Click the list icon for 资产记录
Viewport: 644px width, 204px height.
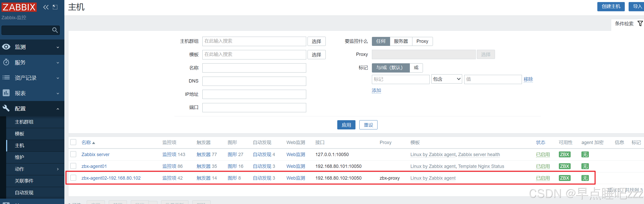[6, 77]
